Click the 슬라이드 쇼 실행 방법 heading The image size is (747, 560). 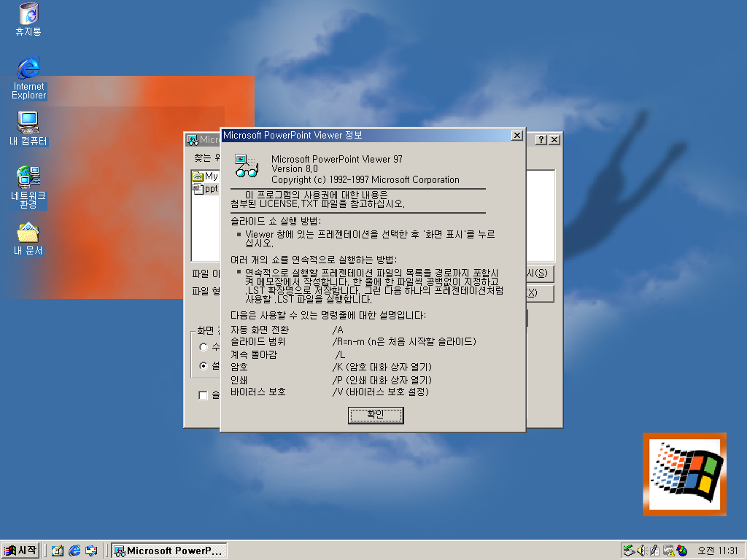[276, 221]
